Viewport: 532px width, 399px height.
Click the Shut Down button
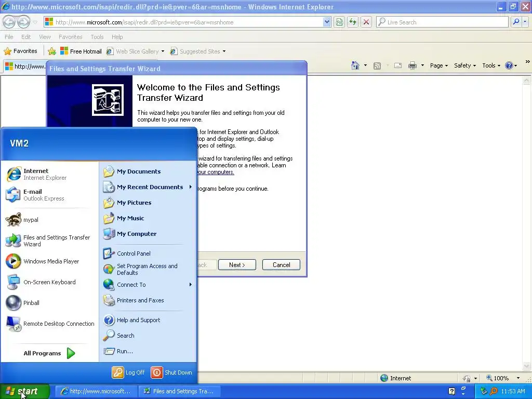click(171, 373)
